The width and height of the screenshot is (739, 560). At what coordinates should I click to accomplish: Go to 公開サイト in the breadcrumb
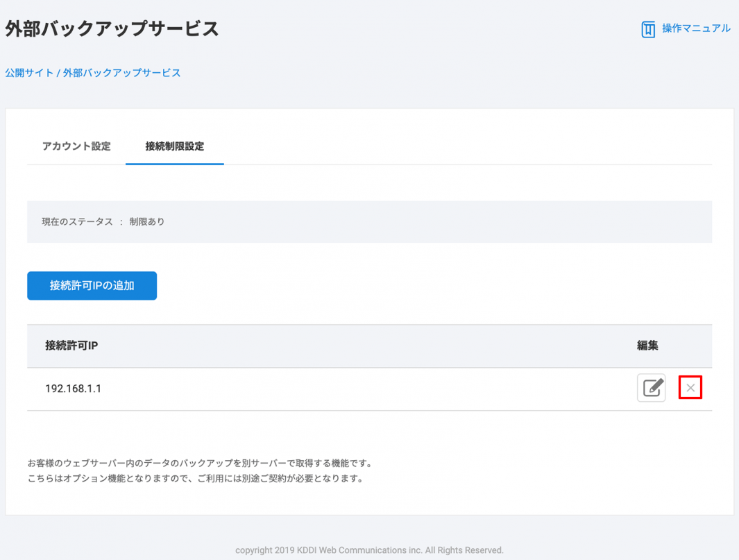tap(29, 73)
